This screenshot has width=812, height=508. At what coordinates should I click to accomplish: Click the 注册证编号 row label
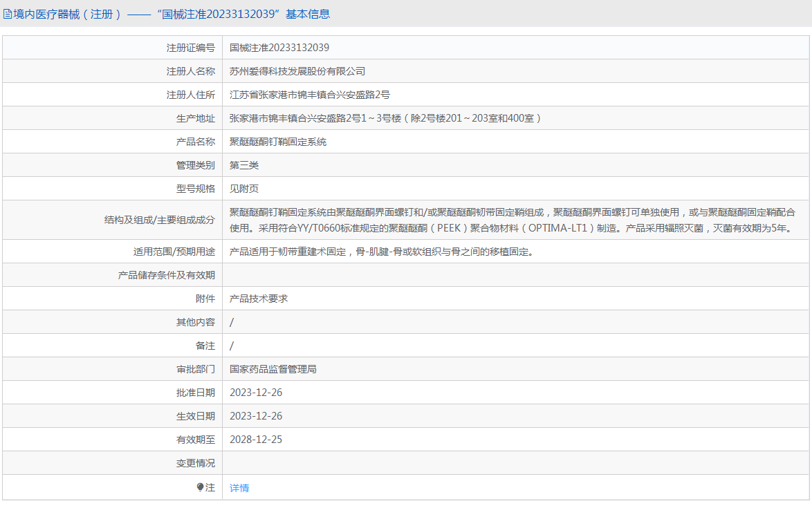pyautogui.click(x=190, y=48)
